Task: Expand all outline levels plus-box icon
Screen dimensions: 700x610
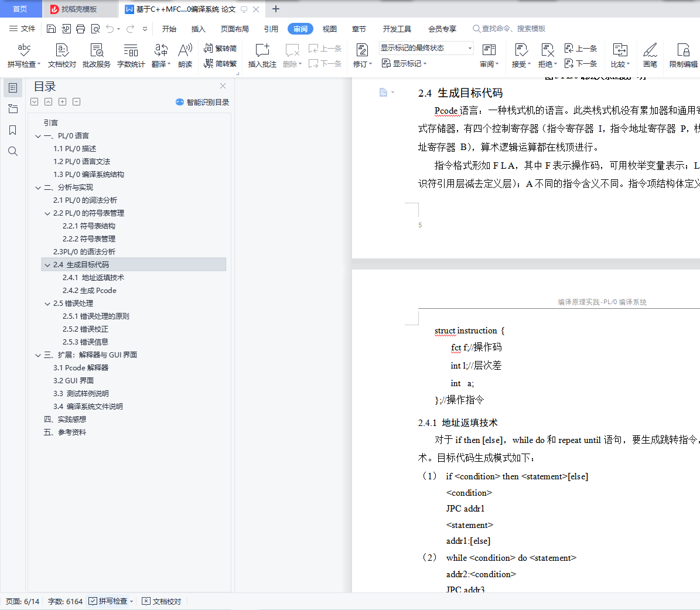Action: click(x=63, y=102)
